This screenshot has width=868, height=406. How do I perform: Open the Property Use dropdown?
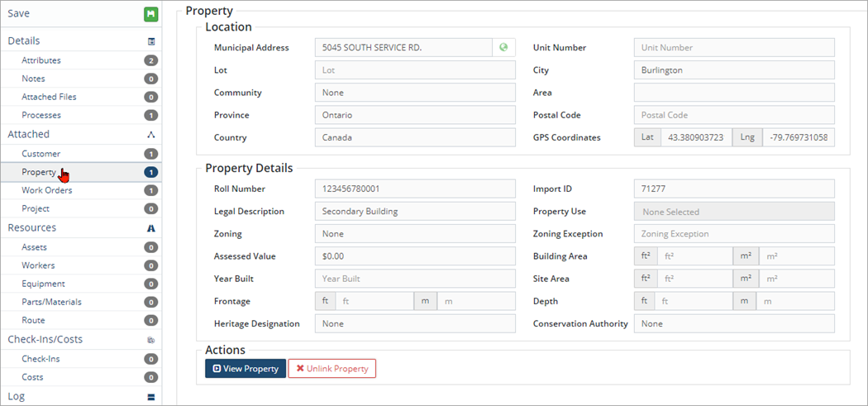coord(733,212)
